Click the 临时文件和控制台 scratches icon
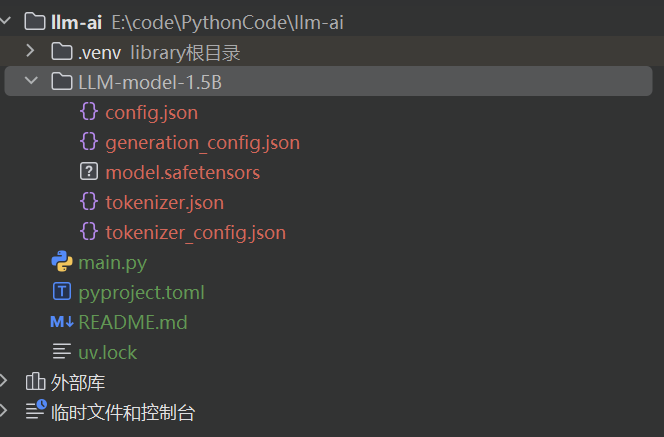664x437 pixels. pyautogui.click(x=35, y=411)
